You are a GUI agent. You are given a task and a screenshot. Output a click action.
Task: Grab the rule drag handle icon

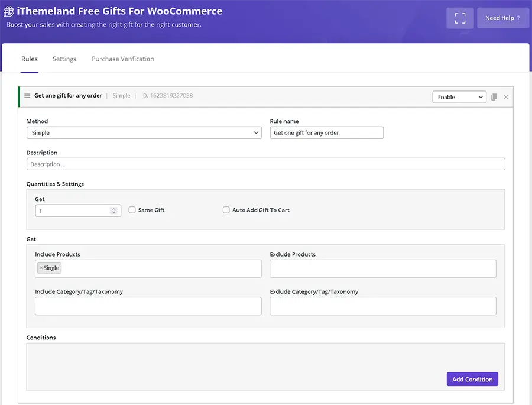(27, 96)
